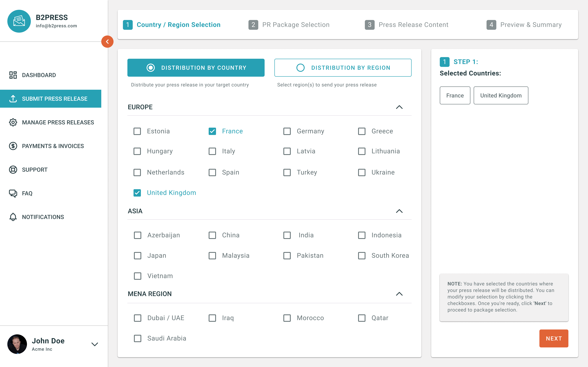Click the Dashboard grid icon
This screenshot has height=367, width=588.
point(13,75)
